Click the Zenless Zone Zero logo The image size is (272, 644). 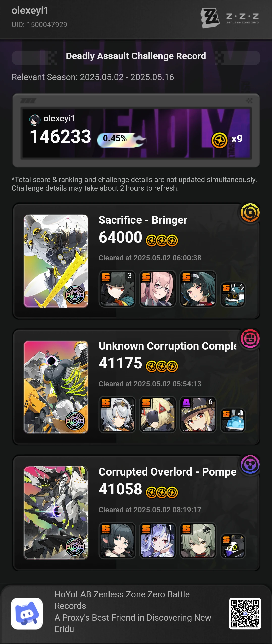pos(230,18)
